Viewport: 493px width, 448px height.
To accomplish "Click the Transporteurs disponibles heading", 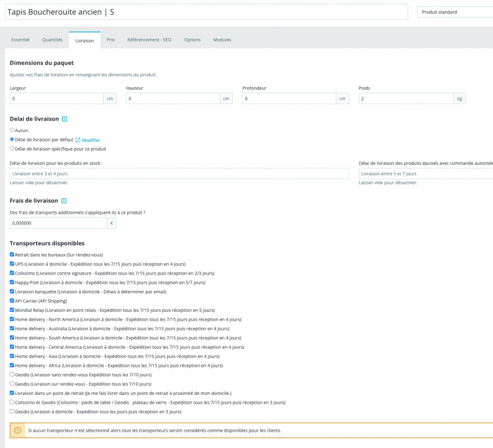I will (x=47, y=243).
